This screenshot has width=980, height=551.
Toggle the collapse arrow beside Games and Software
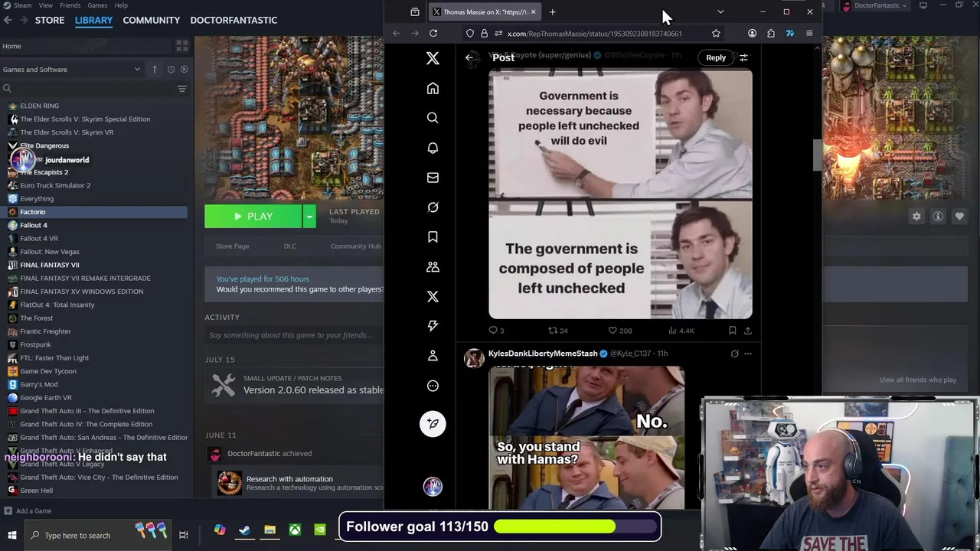tap(154, 69)
